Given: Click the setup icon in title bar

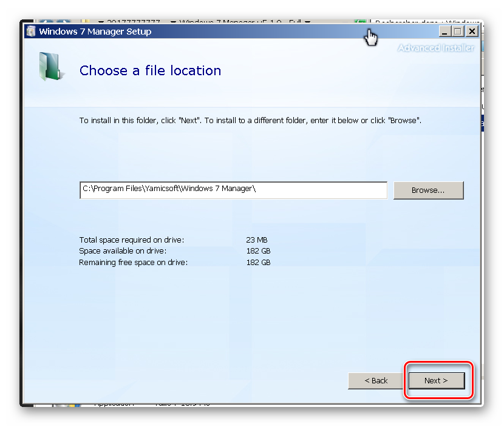Looking at the screenshot, I should pyautogui.click(x=31, y=32).
